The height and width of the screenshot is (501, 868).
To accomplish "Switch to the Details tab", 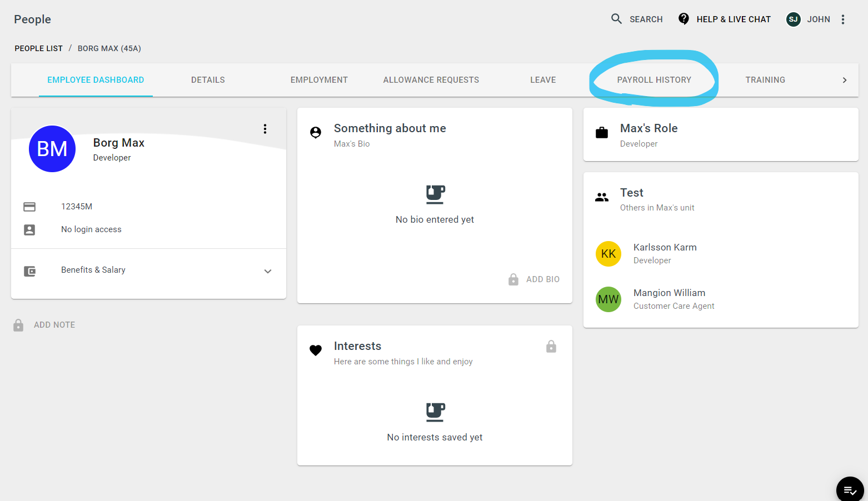I will 208,80.
